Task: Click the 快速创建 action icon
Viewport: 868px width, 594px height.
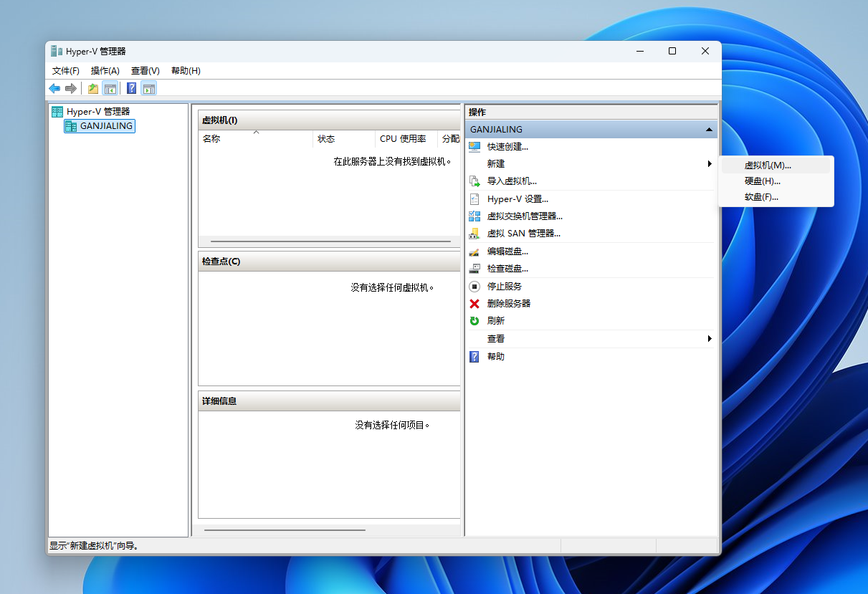Action: [474, 146]
